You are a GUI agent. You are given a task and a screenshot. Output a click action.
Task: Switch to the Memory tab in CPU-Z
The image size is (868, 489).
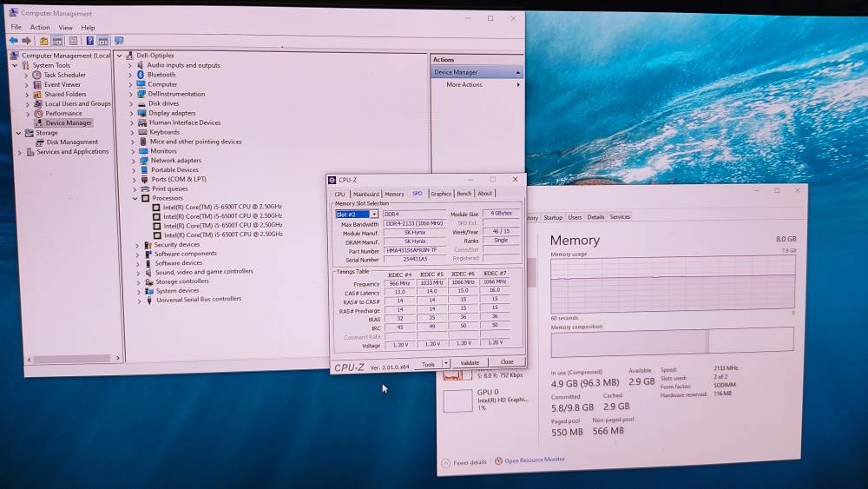[394, 194]
